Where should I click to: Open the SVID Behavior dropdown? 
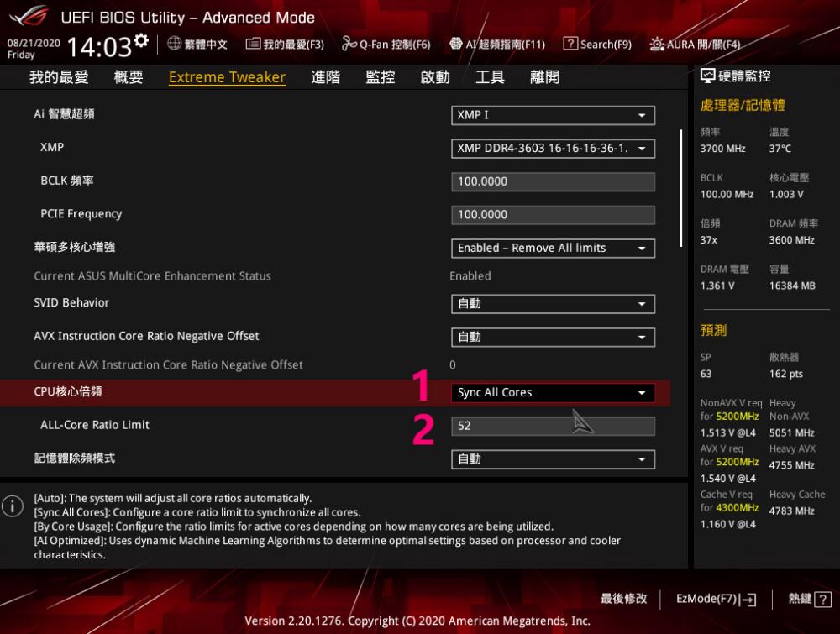553,304
